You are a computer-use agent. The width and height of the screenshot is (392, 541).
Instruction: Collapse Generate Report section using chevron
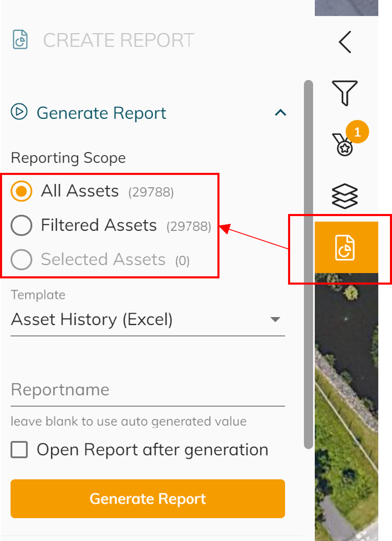coord(281,113)
